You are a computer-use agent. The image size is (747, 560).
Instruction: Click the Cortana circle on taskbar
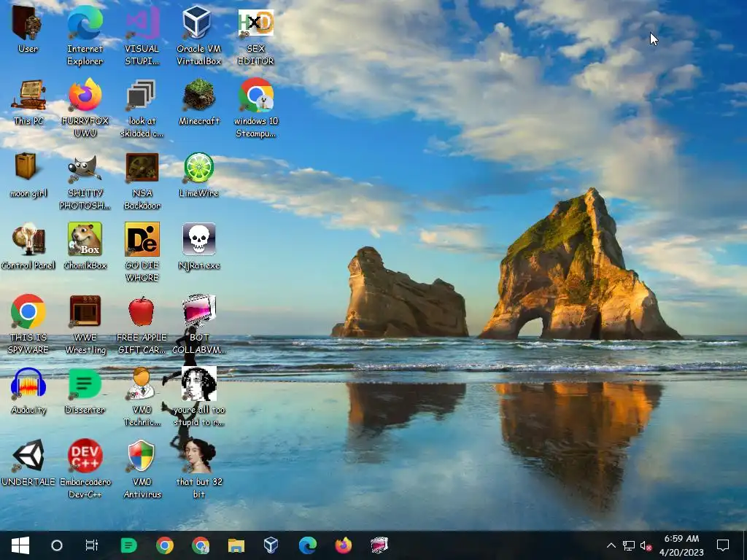[57, 545]
